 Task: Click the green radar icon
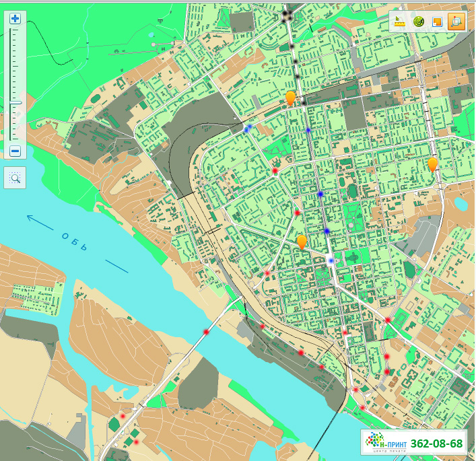[418, 22]
